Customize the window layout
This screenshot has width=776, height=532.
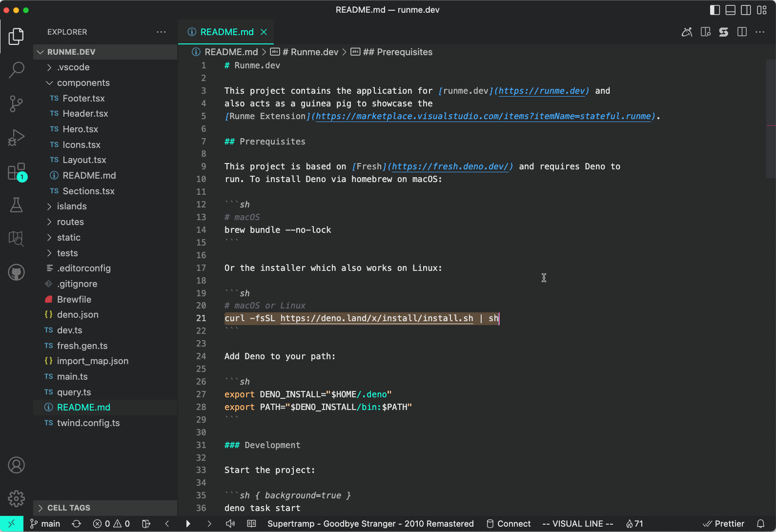(x=762, y=10)
